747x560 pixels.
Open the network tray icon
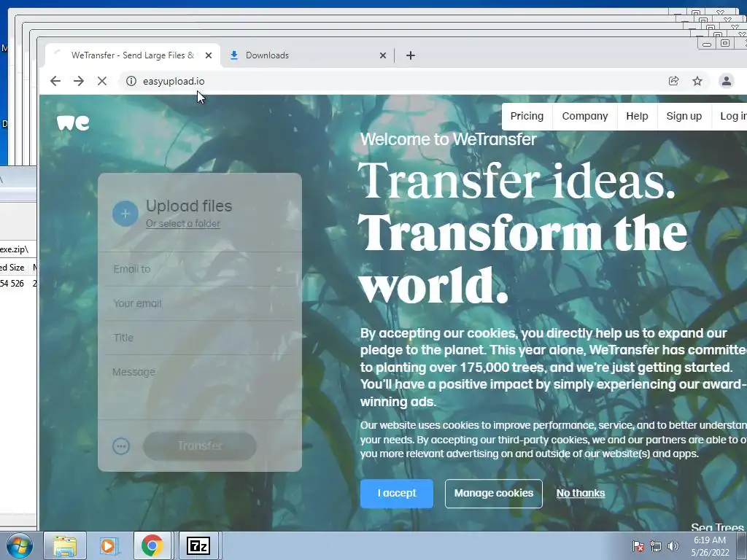[x=656, y=546]
